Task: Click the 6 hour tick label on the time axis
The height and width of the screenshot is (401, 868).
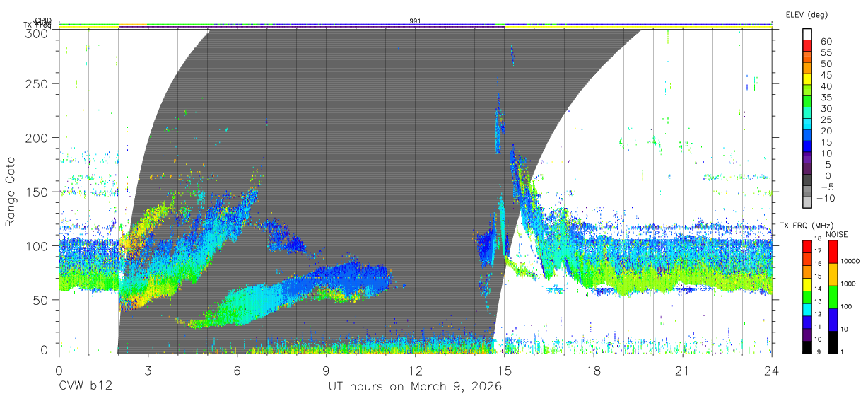Action: [237, 371]
